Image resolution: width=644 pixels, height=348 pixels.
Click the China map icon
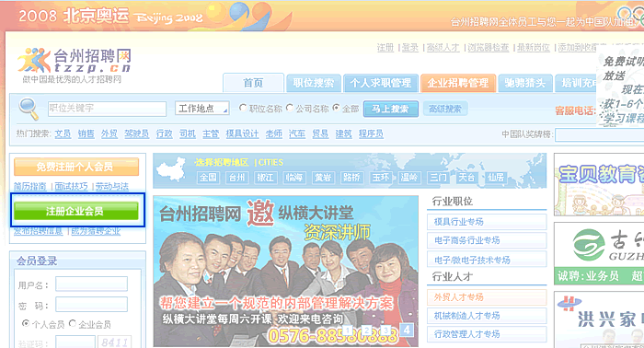172,169
